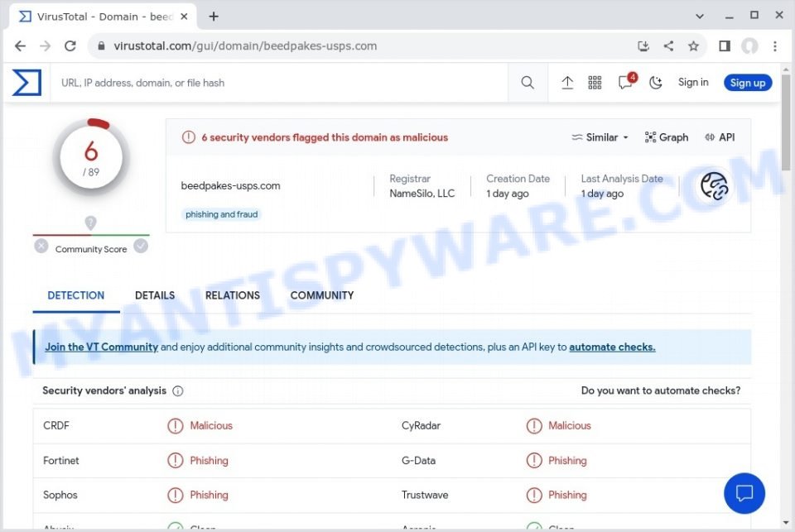
Task: Click the API button
Action: pos(720,137)
